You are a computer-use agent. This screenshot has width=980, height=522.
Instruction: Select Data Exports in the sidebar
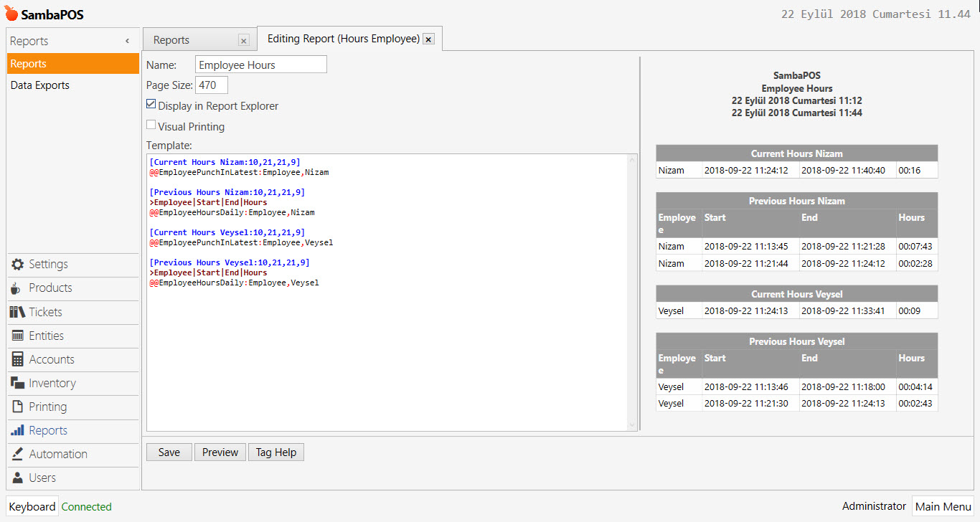pyautogui.click(x=39, y=85)
